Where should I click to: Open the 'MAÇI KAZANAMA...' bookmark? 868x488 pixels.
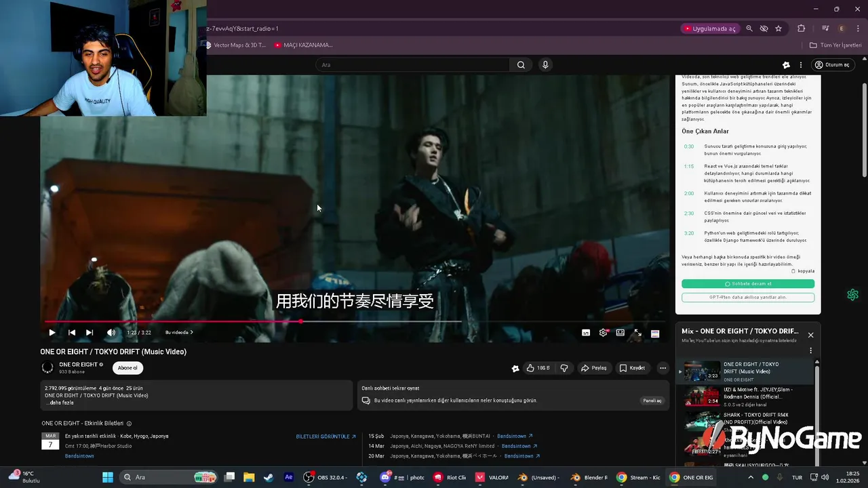pyautogui.click(x=304, y=45)
